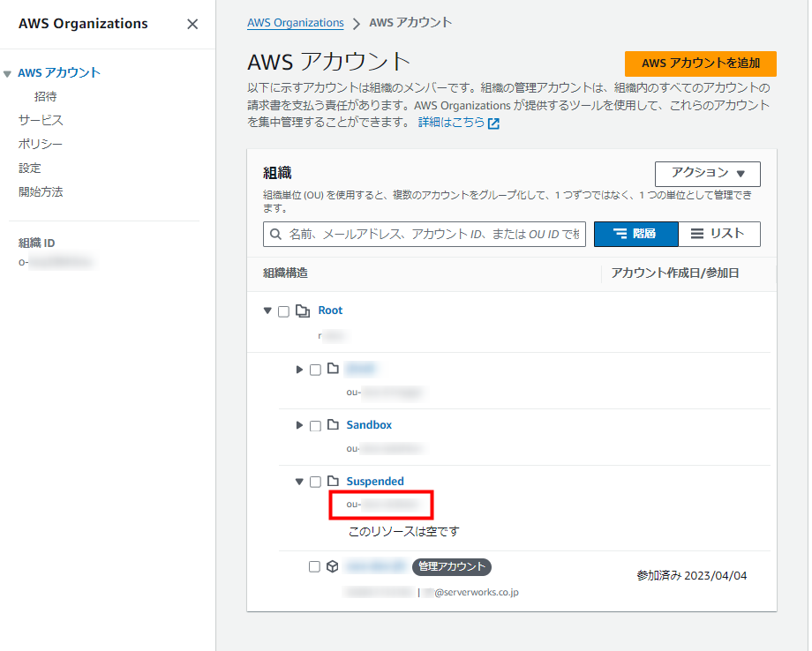Click the management account cube icon
The height and width of the screenshot is (651, 812).
333,566
